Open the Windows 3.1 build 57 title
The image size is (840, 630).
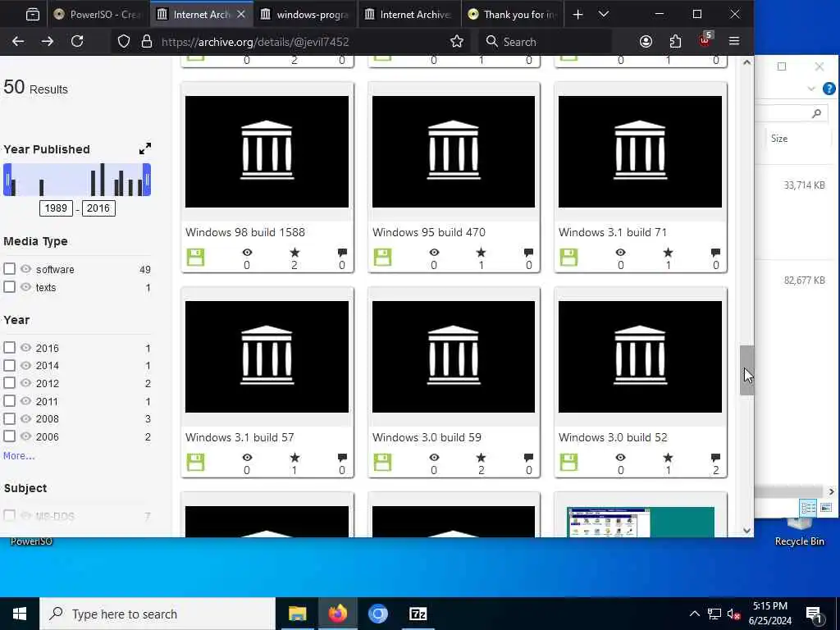[240, 437]
